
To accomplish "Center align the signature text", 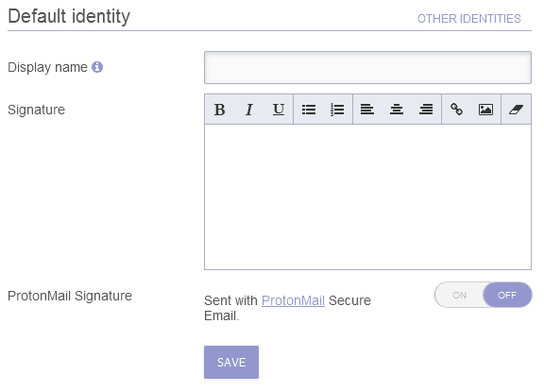I will tap(397, 110).
